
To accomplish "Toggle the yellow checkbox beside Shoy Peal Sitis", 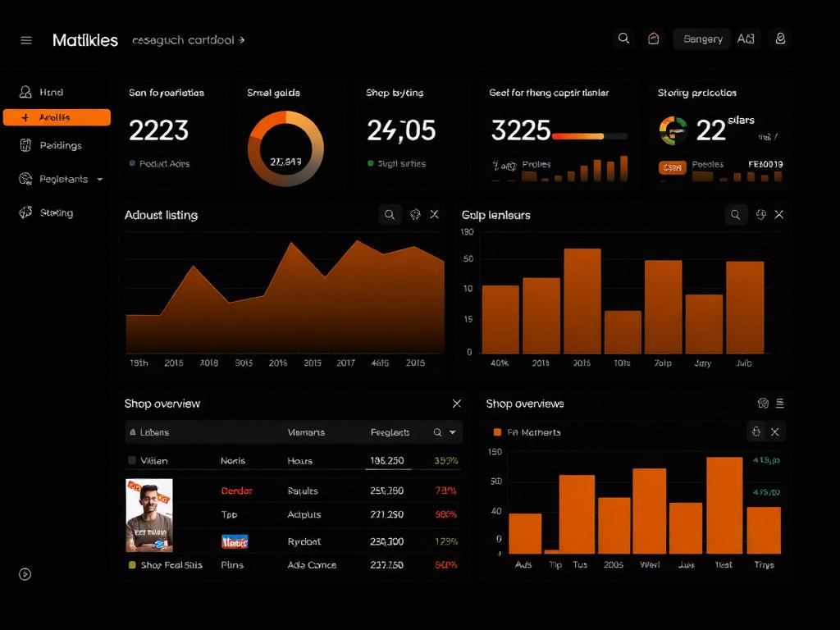I will pos(132,564).
